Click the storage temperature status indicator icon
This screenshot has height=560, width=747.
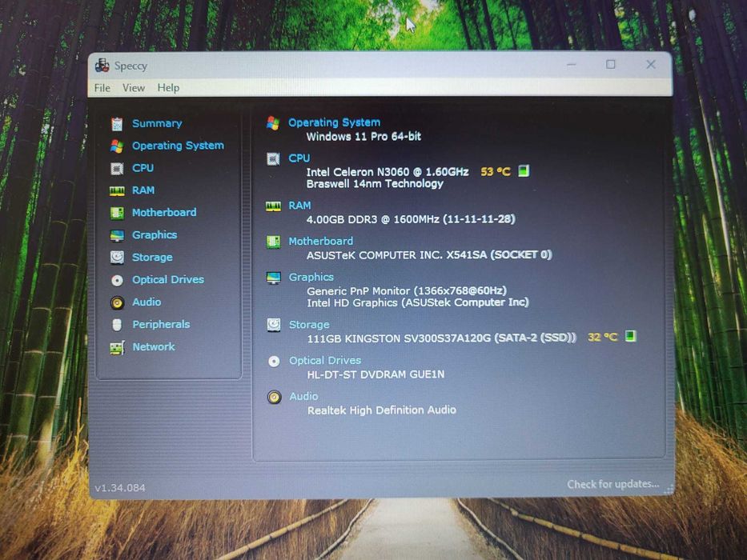click(630, 336)
